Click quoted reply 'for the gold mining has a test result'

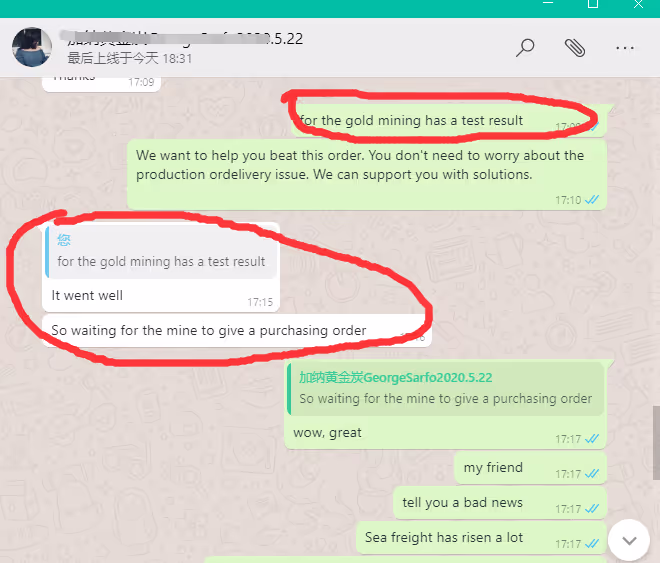161,252
